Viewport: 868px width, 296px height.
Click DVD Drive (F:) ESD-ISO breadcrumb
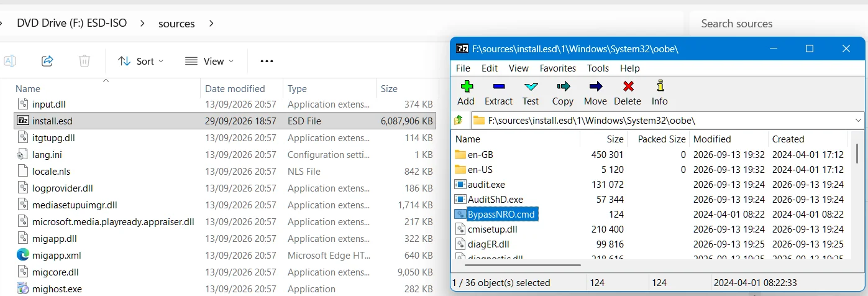tap(71, 23)
